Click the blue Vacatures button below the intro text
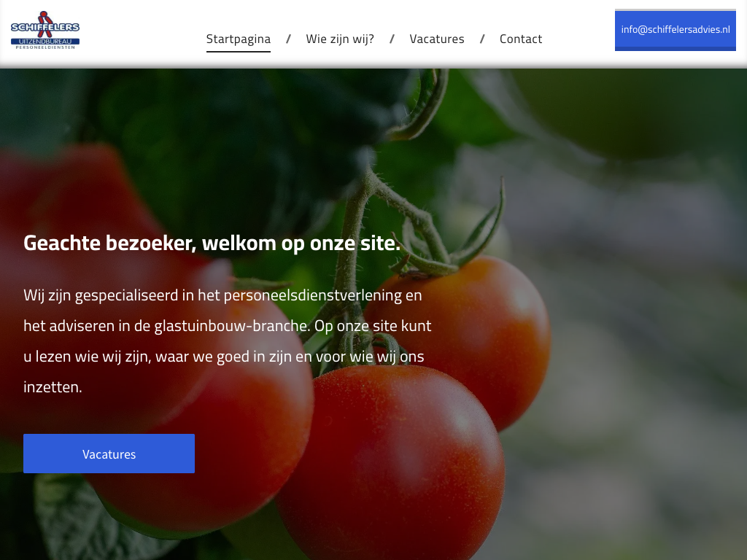The height and width of the screenshot is (560, 747). pyautogui.click(x=109, y=454)
